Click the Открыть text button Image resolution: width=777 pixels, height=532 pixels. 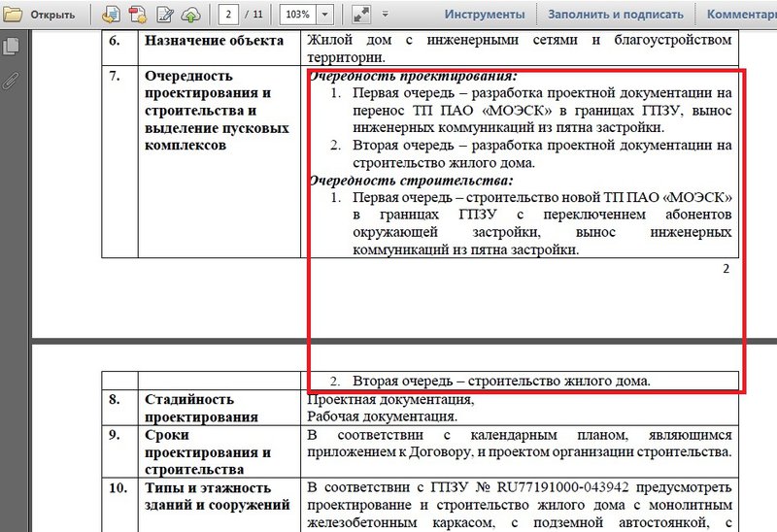pos(52,15)
